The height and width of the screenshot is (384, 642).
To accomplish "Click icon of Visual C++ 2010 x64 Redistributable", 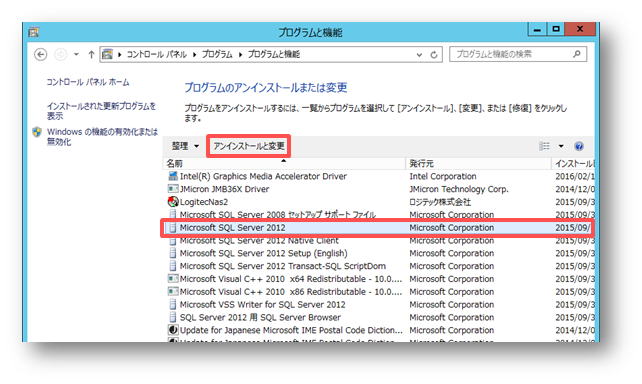I will (x=173, y=279).
